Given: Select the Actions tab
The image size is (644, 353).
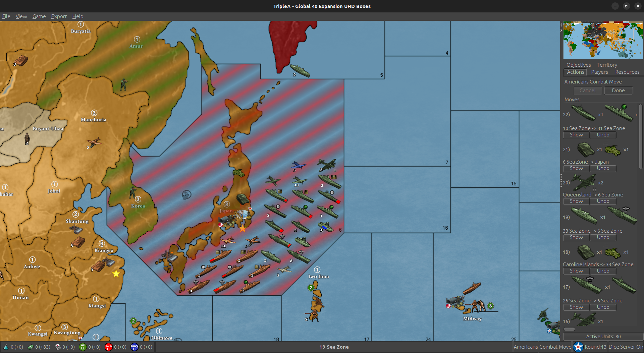Looking at the screenshot, I should pyautogui.click(x=576, y=72).
